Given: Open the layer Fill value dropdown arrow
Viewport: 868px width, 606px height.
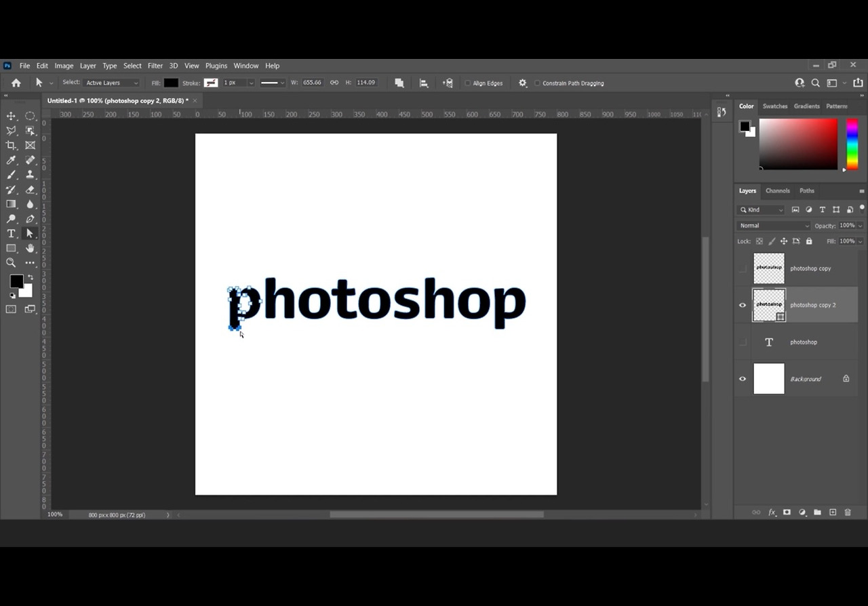Looking at the screenshot, I should 861,241.
